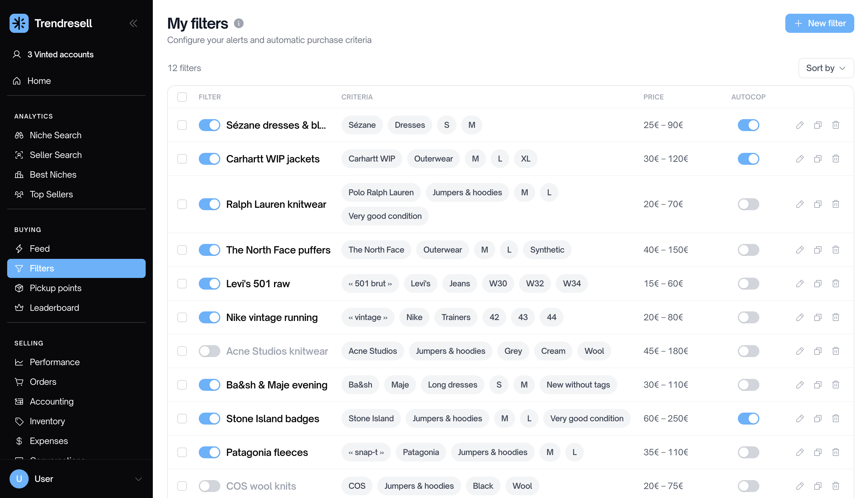Enable the Acne Studios knitwear filter toggle
868x498 pixels.
209,351
